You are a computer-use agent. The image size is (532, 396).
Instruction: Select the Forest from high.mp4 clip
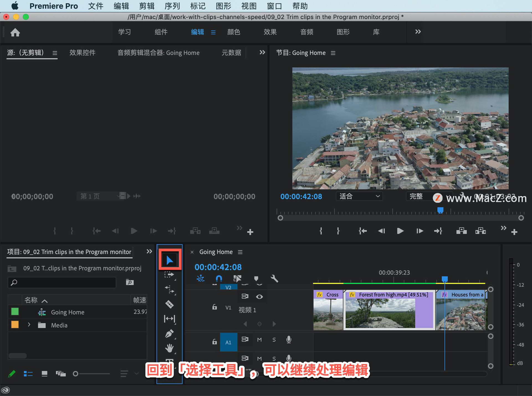389,310
